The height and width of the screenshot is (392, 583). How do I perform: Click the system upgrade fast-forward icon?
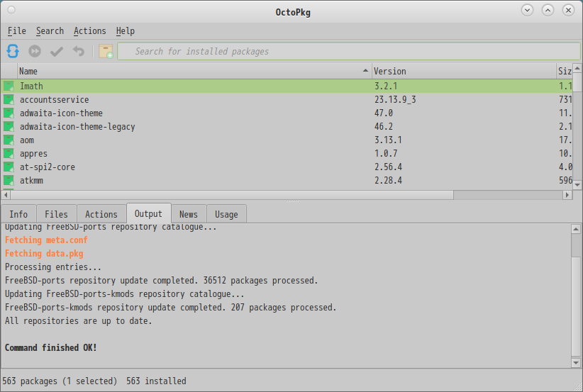tap(35, 51)
